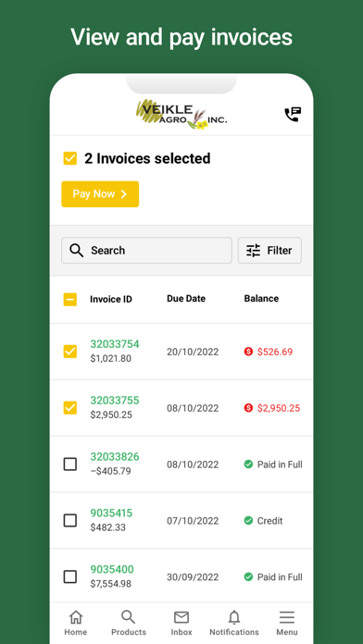Click due date 20/10/2022
Screen dimensions: 363x644
tap(193, 352)
